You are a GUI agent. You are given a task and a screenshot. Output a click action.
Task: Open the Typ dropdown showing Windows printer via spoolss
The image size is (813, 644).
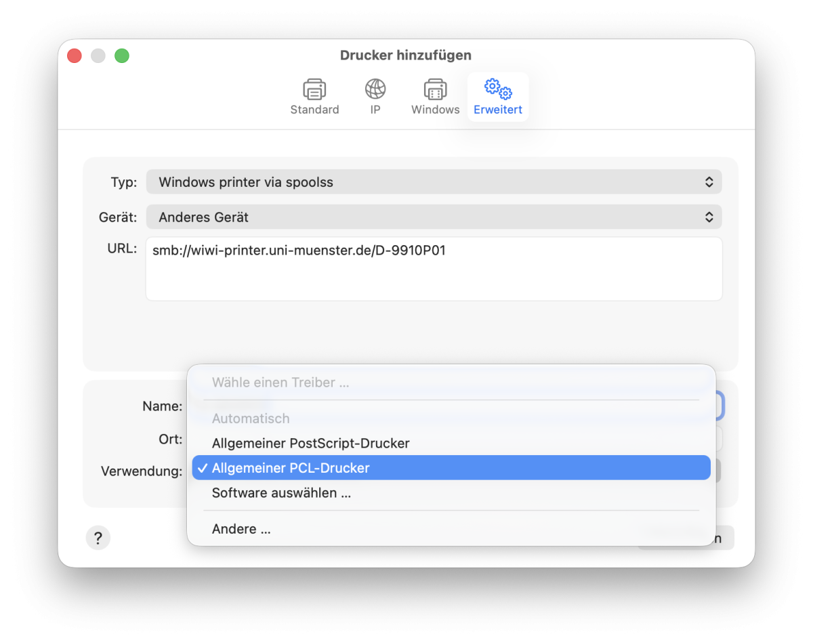[434, 182]
